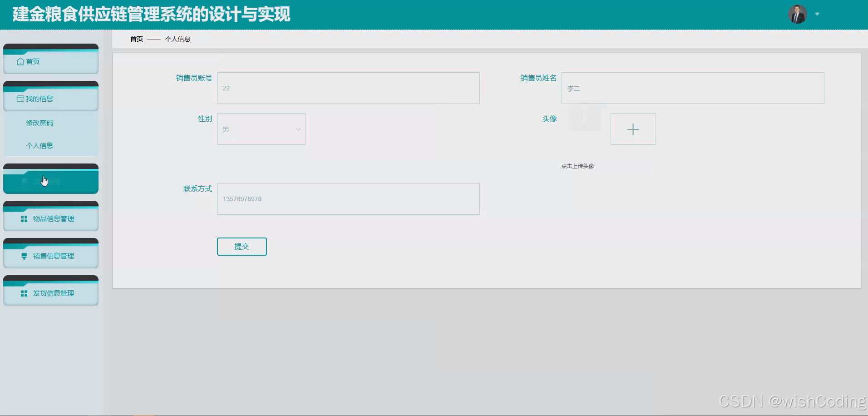Click the user avatar in top right corner
The height and width of the screenshot is (416, 868).
point(798,14)
